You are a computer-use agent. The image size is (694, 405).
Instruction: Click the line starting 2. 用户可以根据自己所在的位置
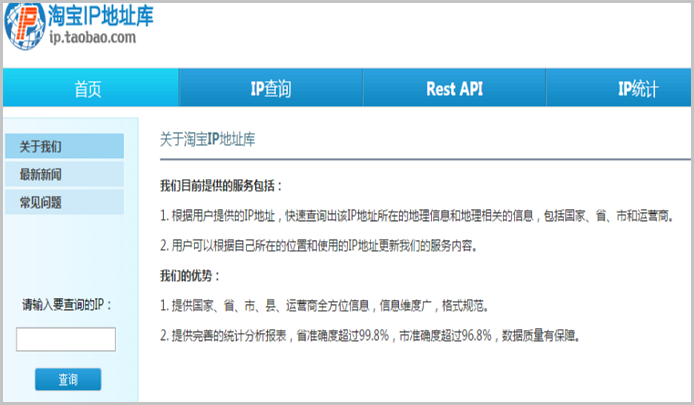pos(319,246)
